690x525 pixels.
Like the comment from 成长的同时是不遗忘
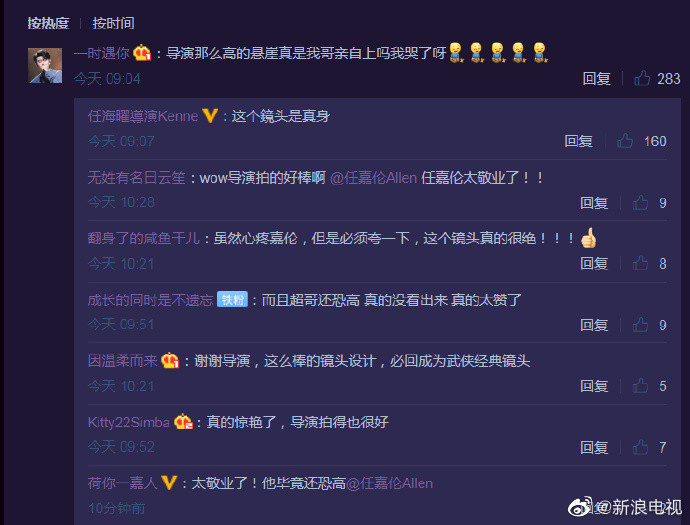(x=640, y=325)
